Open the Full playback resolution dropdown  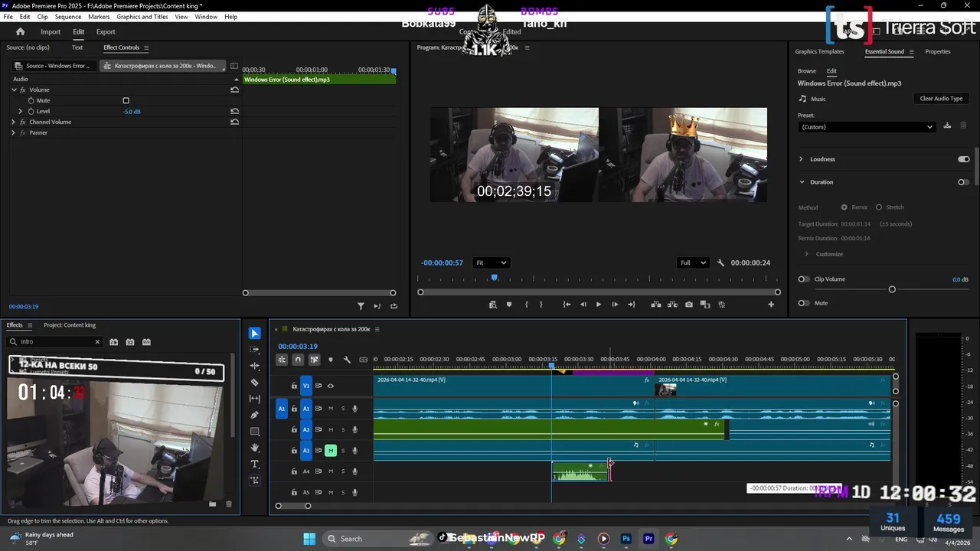pyautogui.click(x=692, y=262)
